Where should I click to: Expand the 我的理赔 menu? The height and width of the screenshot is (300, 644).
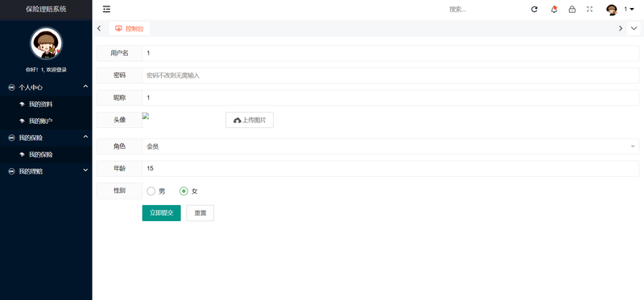coord(46,171)
